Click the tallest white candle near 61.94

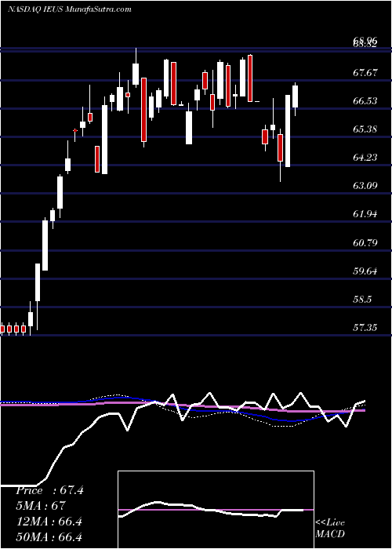point(45,245)
